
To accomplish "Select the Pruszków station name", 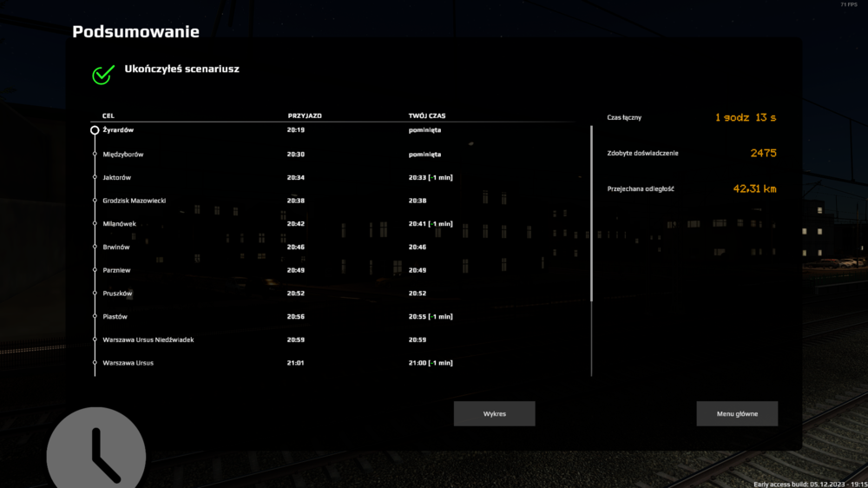I will tap(117, 293).
